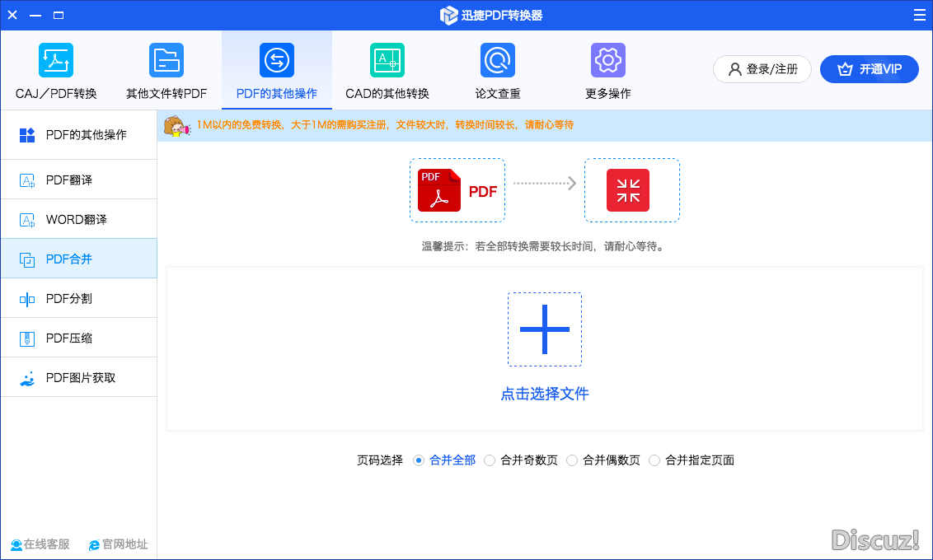Click the 登录/注册 button
Image resolution: width=933 pixels, height=560 pixels.
pos(762,69)
